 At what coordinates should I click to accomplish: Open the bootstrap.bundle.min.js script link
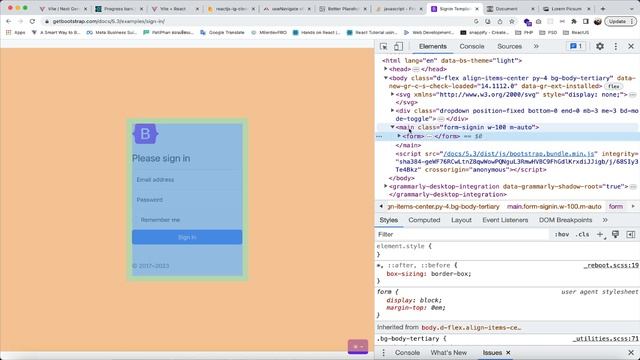click(518, 154)
